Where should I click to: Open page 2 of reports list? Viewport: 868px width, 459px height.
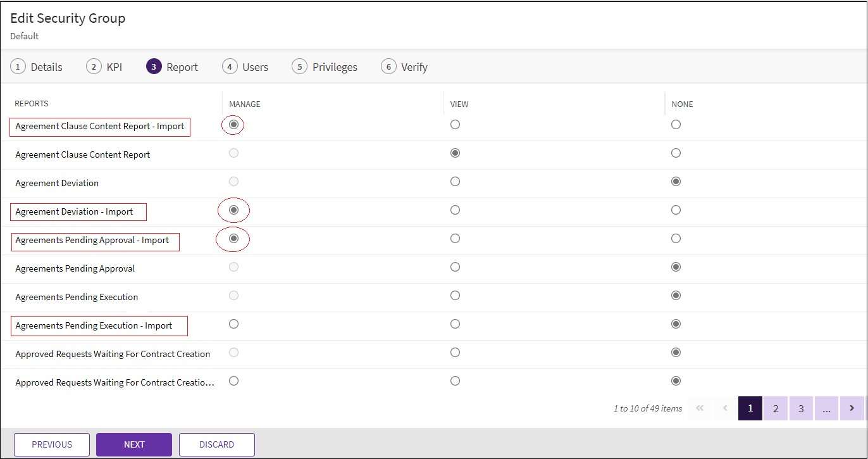776,408
